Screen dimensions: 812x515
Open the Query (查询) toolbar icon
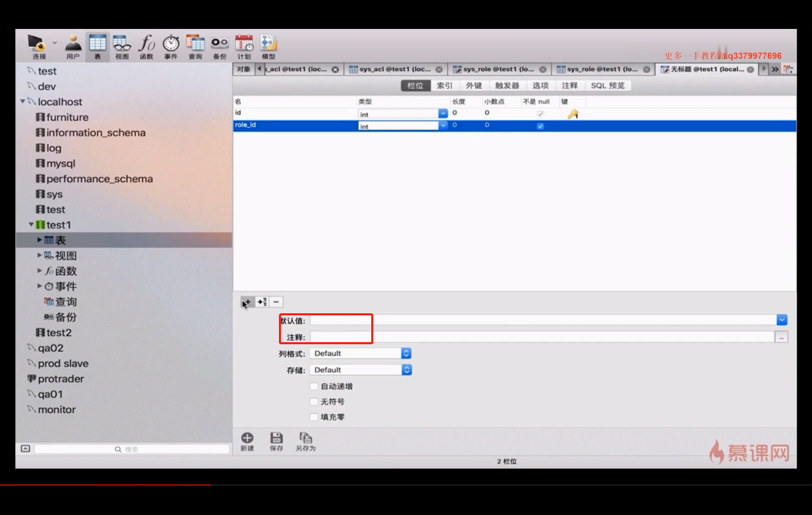(x=195, y=47)
